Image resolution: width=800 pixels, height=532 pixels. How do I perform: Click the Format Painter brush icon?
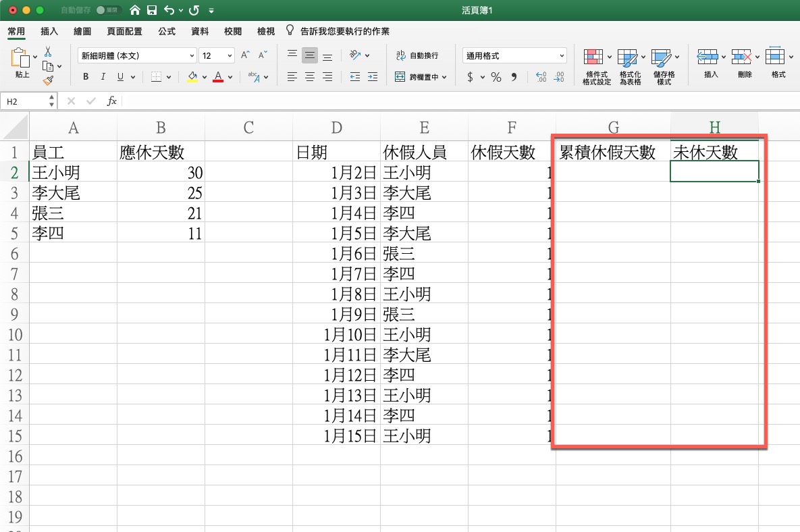48,80
